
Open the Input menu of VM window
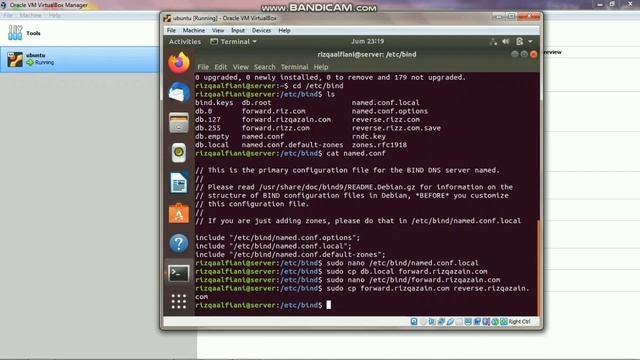tap(238, 31)
